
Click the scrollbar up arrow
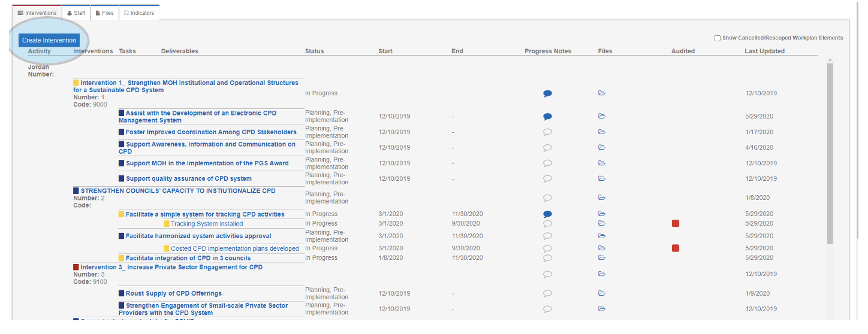[830, 60]
